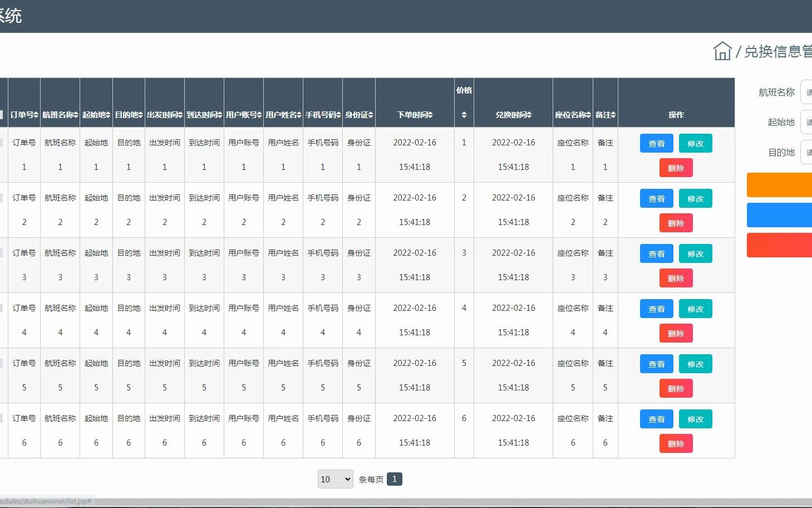The image size is (812, 508).
Task: Edit order row 6 with 修改
Action: pos(696,419)
